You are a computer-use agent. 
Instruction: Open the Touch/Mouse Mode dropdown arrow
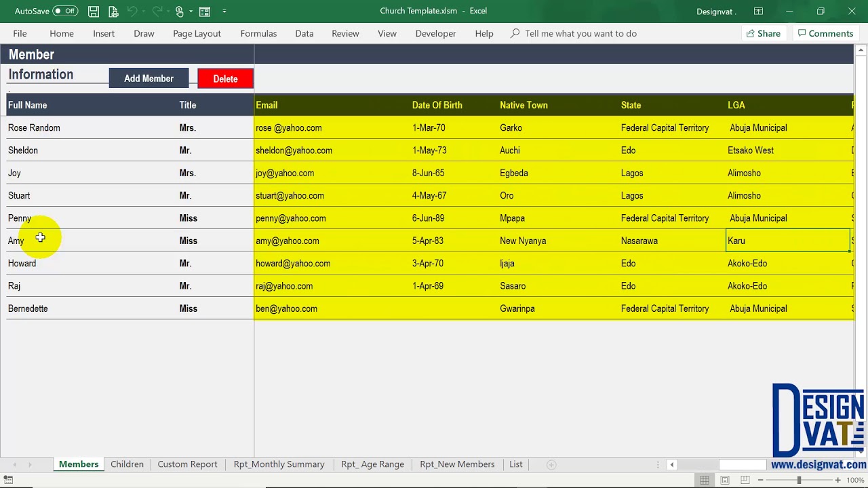click(191, 11)
